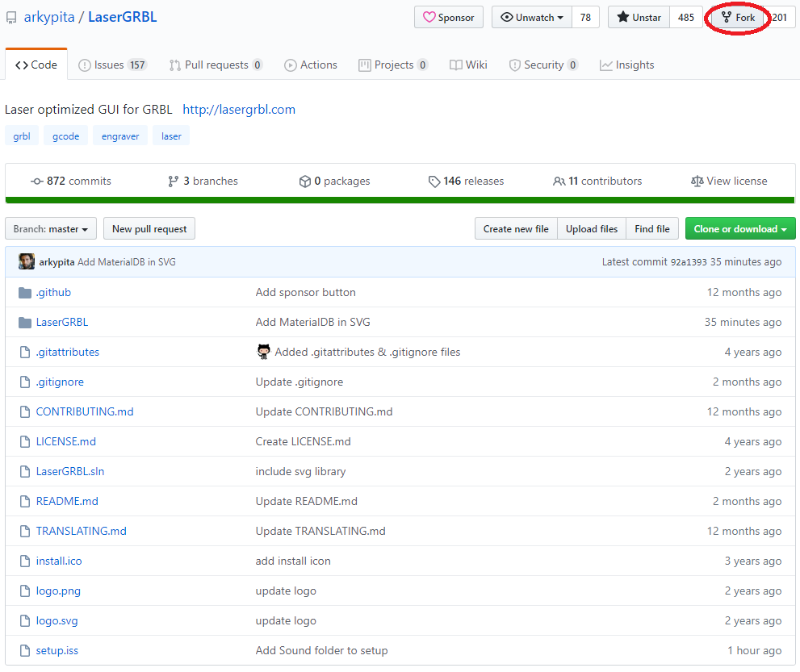This screenshot has height=672, width=800.
Task: Open the .gitignore file
Action: (60, 382)
